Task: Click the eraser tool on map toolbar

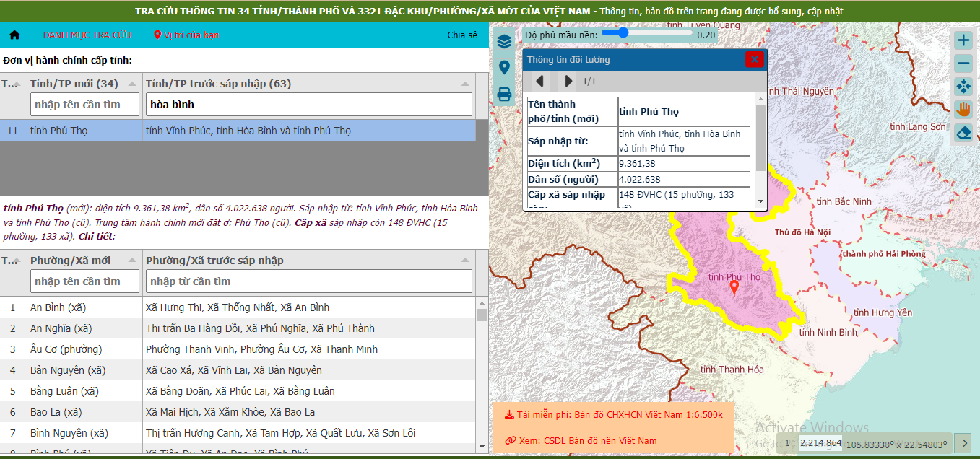Action: point(963,133)
